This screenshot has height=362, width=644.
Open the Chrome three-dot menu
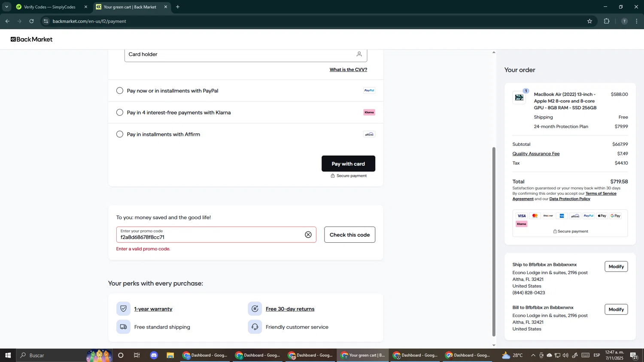coord(637,21)
